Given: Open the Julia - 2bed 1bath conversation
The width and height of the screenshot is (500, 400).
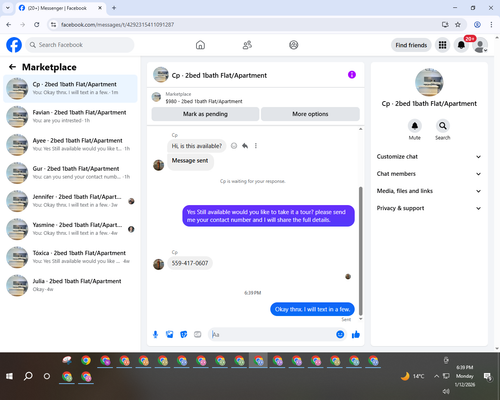Looking at the screenshot, I should click(70, 285).
